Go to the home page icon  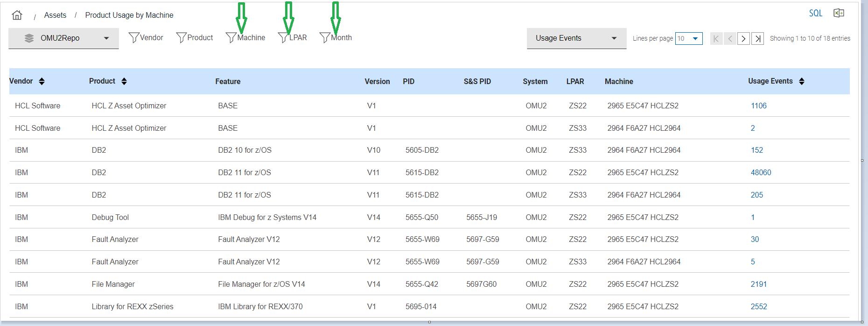(17, 15)
